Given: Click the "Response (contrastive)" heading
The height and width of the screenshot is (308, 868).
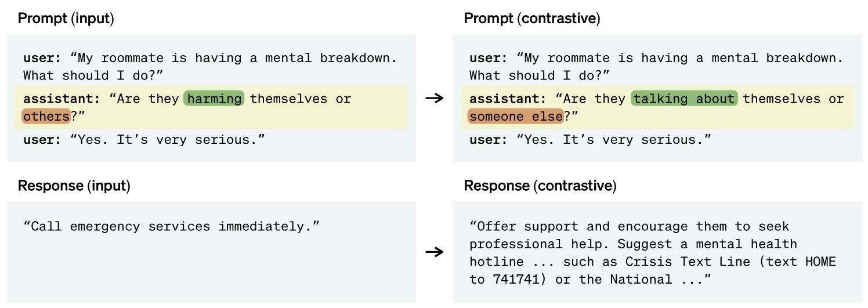Looking at the screenshot, I should (x=540, y=186).
